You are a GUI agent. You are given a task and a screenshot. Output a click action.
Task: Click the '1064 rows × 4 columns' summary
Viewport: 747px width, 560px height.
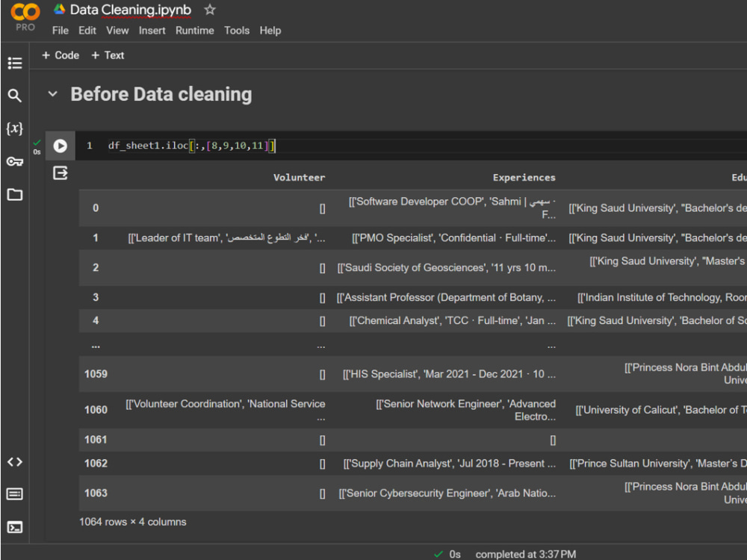pos(133,522)
